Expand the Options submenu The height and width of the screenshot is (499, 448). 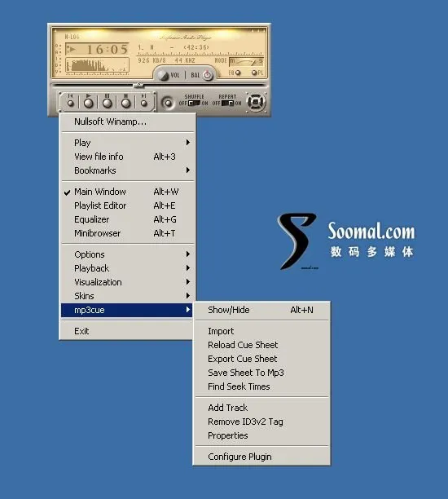pyautogui.click(x=127, y=254)
